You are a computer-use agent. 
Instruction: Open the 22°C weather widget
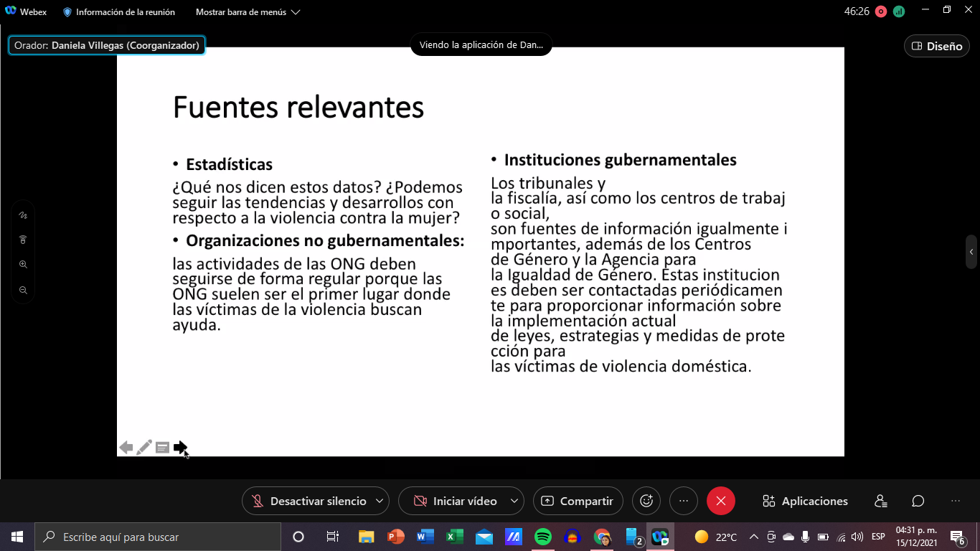click(716, 537)
